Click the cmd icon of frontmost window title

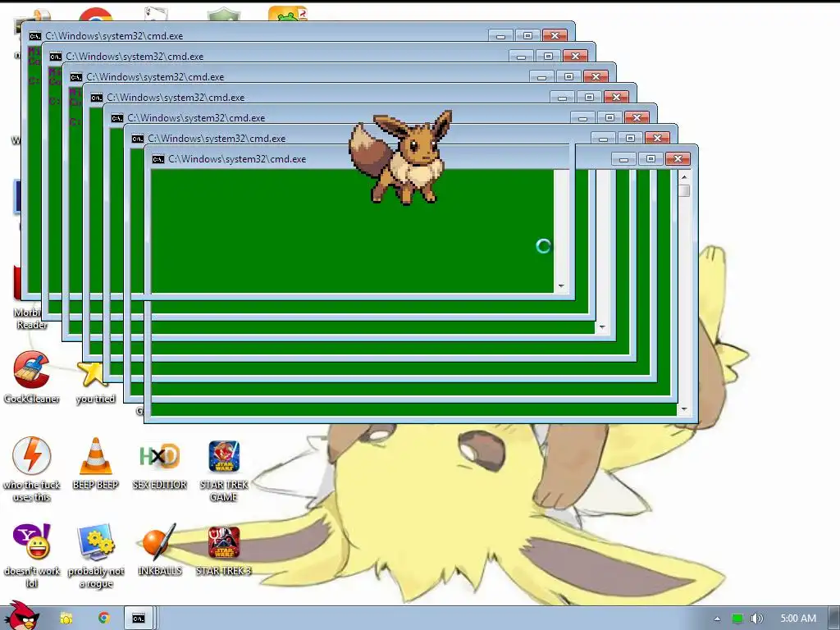coord(158,159)
